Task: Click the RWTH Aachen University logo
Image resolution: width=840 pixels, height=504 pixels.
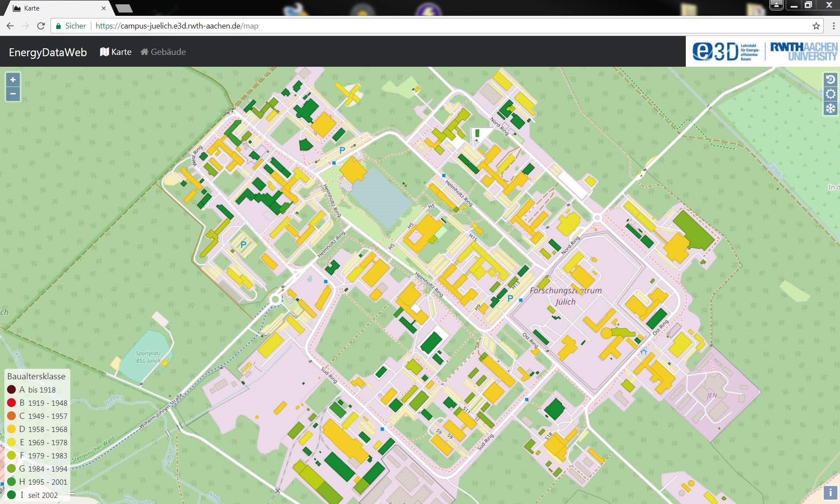Action: 804,51
